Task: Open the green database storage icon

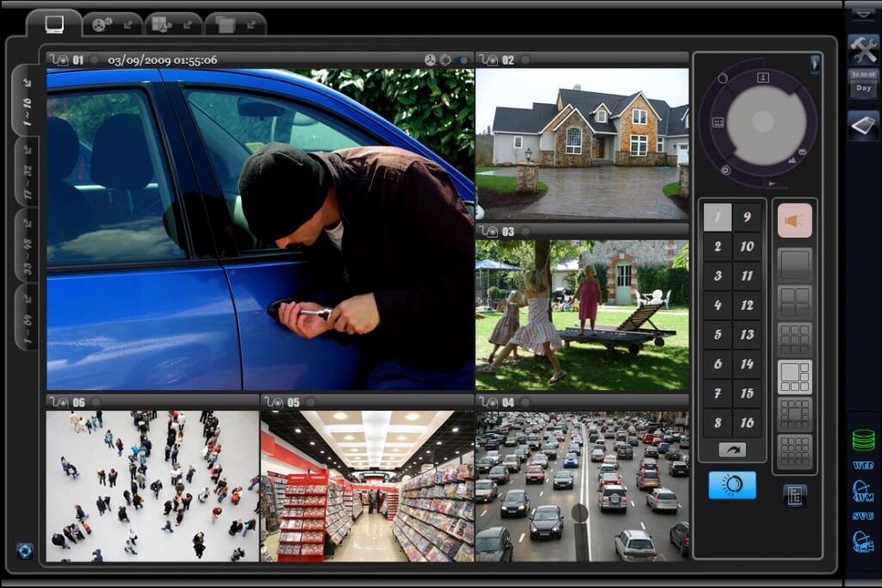Action: click(x=863, y=440)
